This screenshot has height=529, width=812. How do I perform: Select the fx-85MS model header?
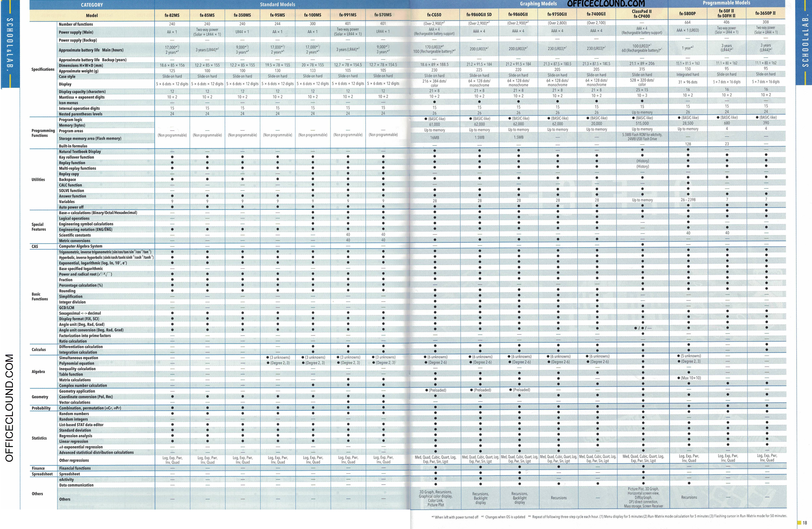pos(207,15)
